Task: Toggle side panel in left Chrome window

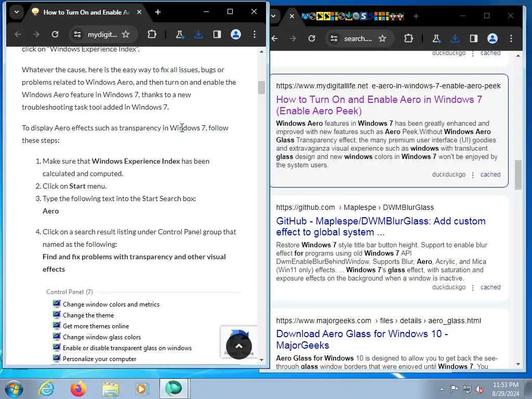Action: click(x=217, y=34)
